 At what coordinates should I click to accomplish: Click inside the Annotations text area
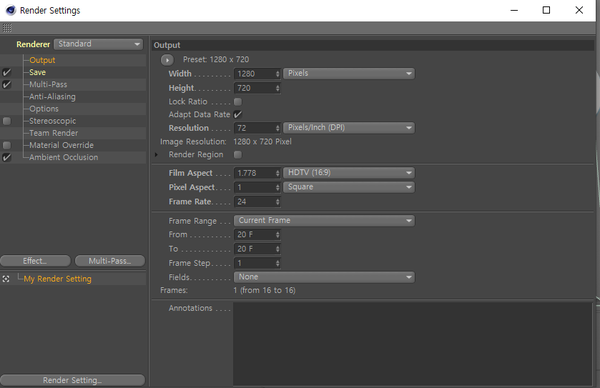point(412,344)
